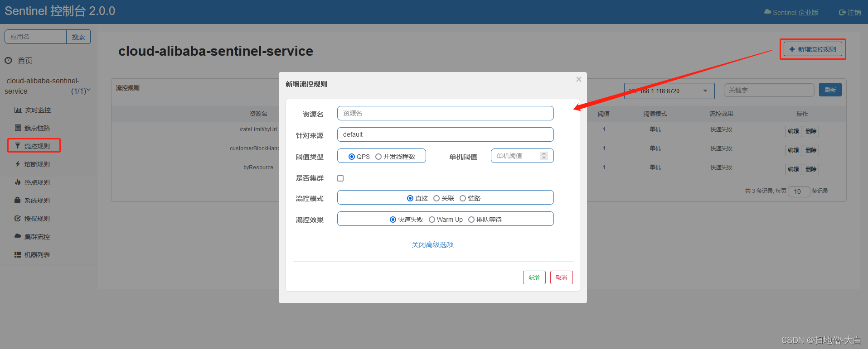Image resolution: width=868 pixels, height=349 pixels.
Task: Enable the 是否集群 checkbox
Action: pyautogui.click(x=340, y=178)
